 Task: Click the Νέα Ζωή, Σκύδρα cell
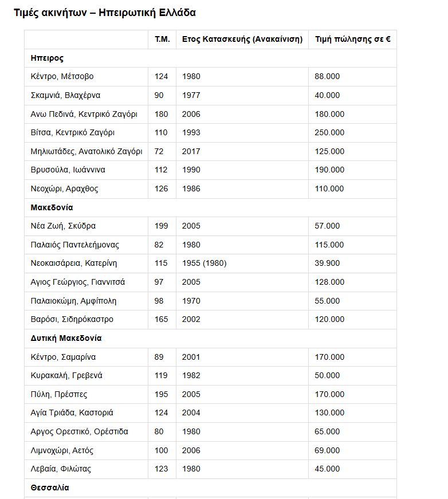coord(63,226)
